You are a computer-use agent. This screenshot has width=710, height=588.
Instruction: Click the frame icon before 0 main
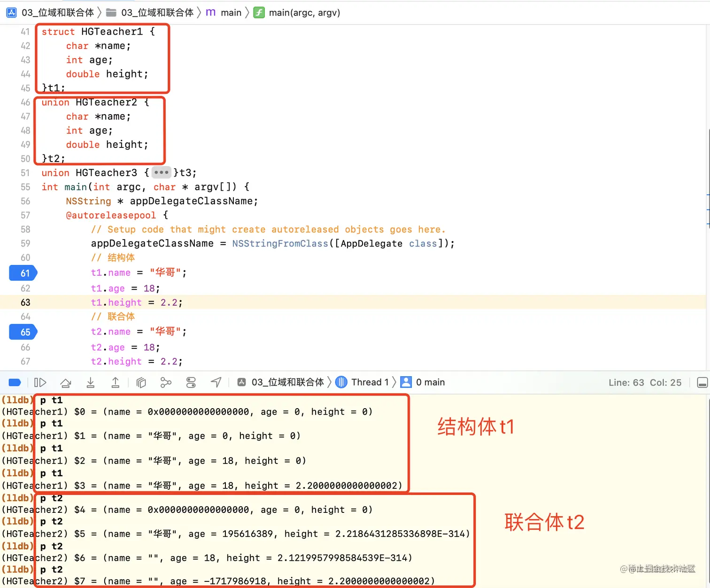click(x=406, y=382)
